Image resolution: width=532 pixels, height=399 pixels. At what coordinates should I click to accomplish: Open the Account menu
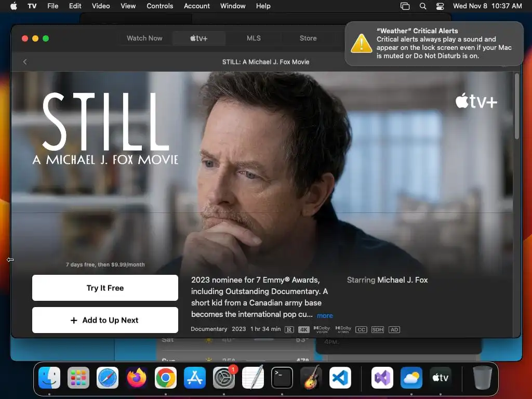196,6
